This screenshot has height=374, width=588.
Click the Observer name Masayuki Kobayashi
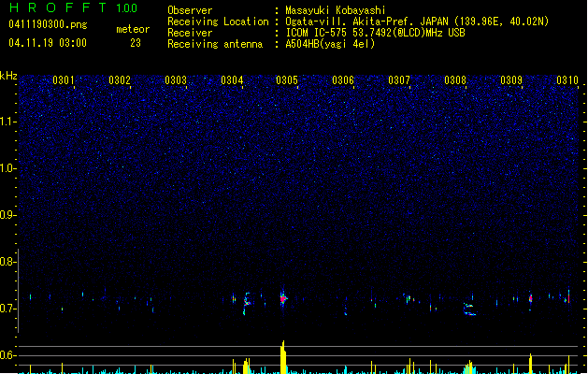click(336, 10)
